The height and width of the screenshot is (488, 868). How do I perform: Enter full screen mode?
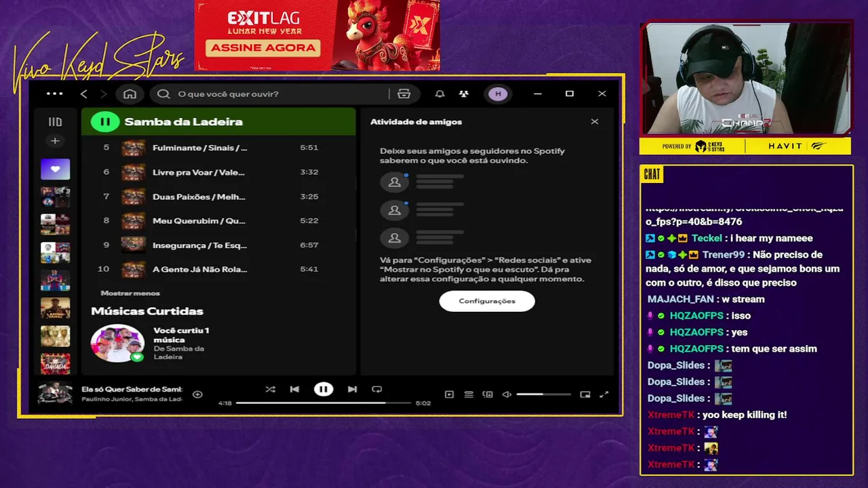coord(604,394)
